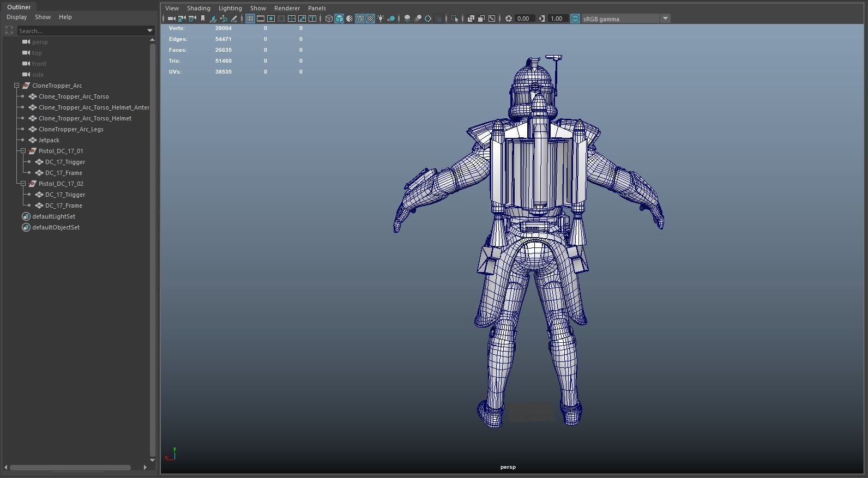
Task: Click the Shadows display icon
Action: 391,19
